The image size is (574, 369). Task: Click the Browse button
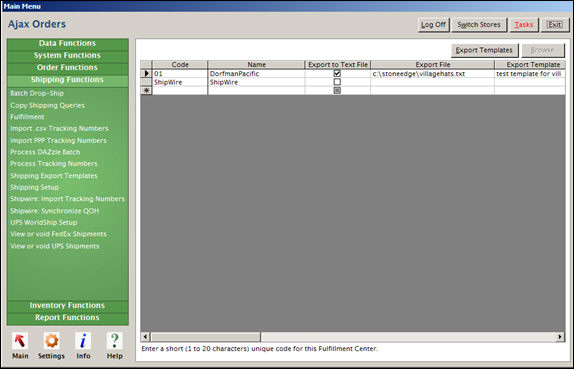point(543,50)
